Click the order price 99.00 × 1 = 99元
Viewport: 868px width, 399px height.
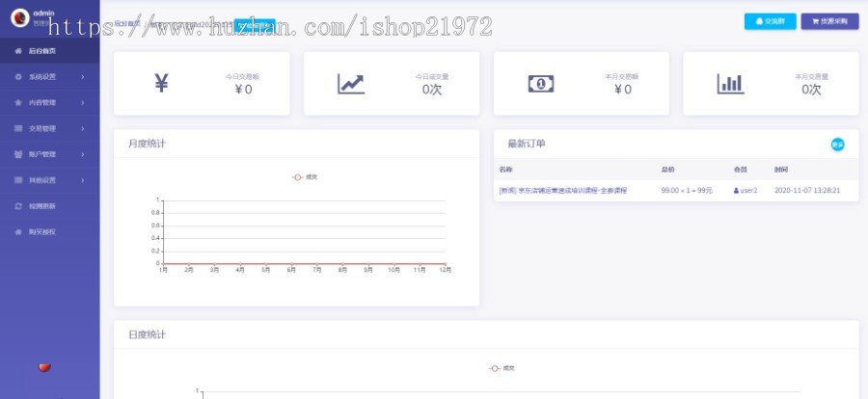pyautogui.click(x=687, y=191)
